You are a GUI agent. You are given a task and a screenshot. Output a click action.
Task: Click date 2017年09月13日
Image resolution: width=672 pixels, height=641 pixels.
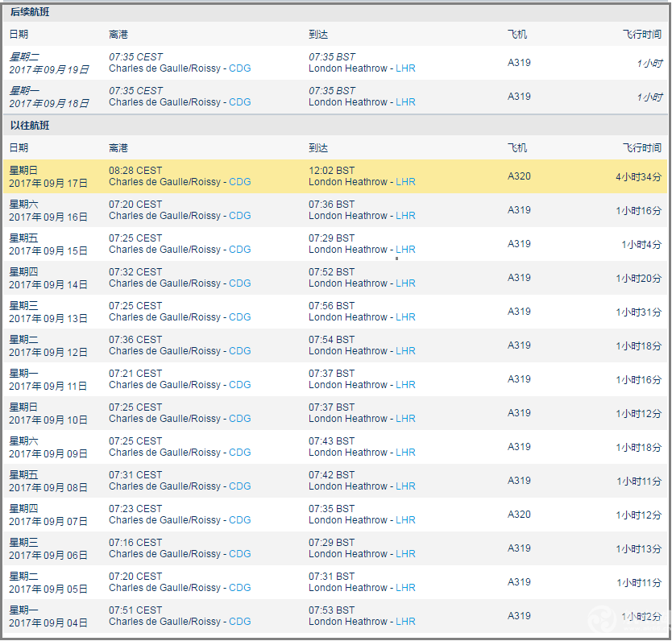[48, 319]
